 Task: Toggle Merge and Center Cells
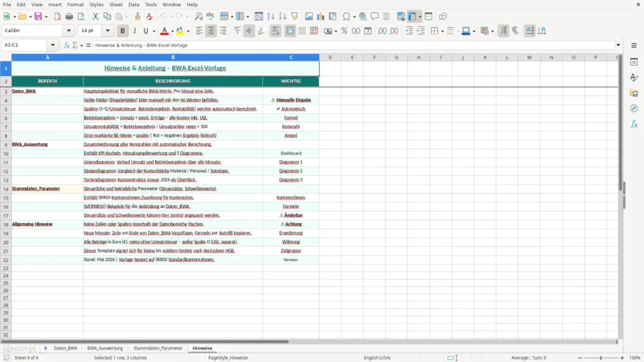click(x=290, y=31)
